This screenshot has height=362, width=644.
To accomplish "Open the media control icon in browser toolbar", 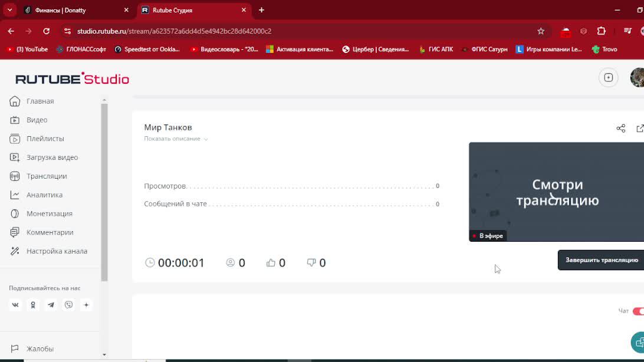I will 627,31.
